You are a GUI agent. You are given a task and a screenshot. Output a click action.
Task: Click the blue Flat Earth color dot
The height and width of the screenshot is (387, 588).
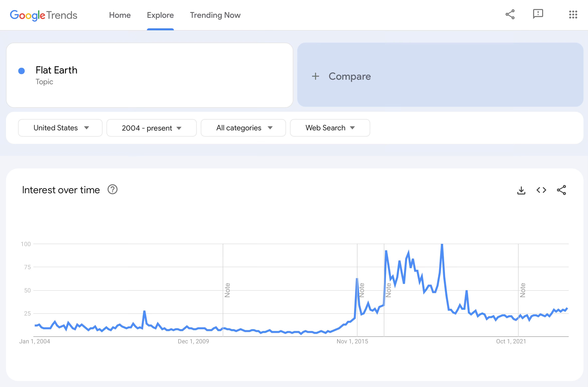22,71
